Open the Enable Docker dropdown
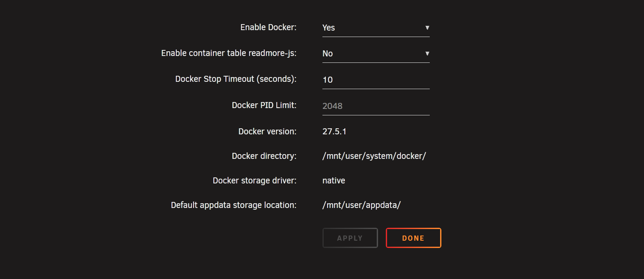 point(376,28)
